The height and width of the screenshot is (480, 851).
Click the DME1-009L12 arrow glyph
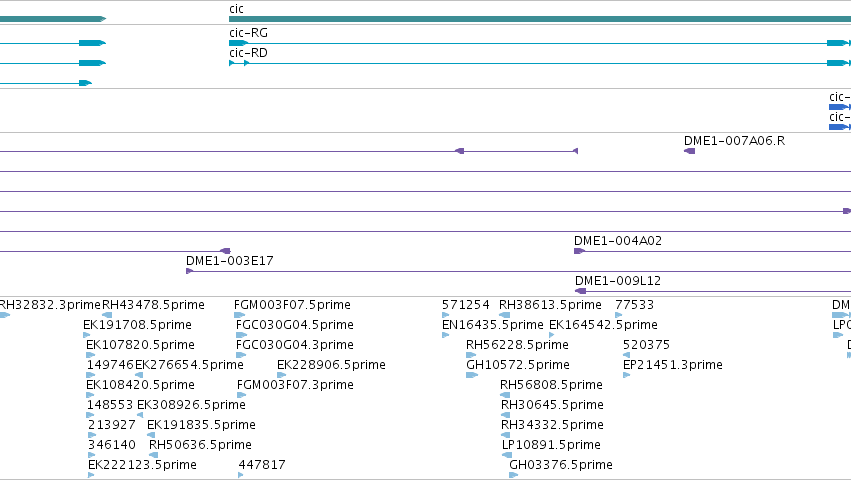580,291
